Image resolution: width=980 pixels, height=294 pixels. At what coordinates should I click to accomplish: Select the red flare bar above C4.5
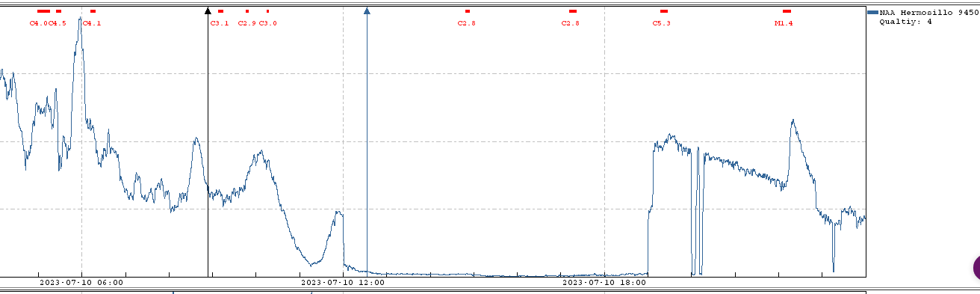click(x=59, y=11)
